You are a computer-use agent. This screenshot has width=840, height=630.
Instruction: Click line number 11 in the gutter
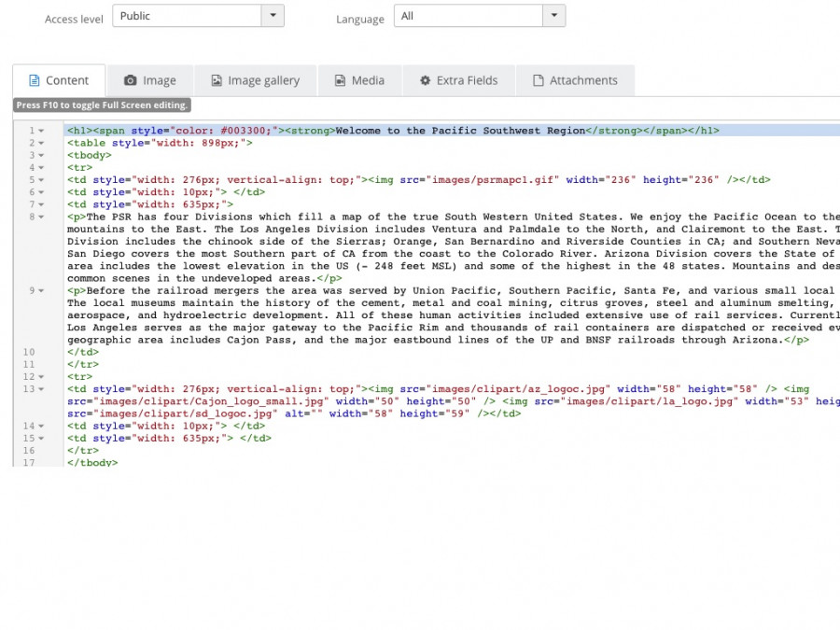tap(29, 364)
